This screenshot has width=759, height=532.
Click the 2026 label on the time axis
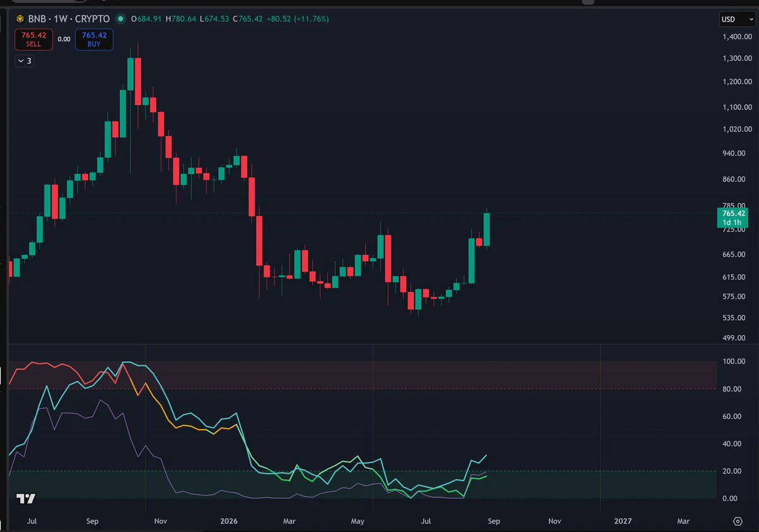tap(228, 521)
